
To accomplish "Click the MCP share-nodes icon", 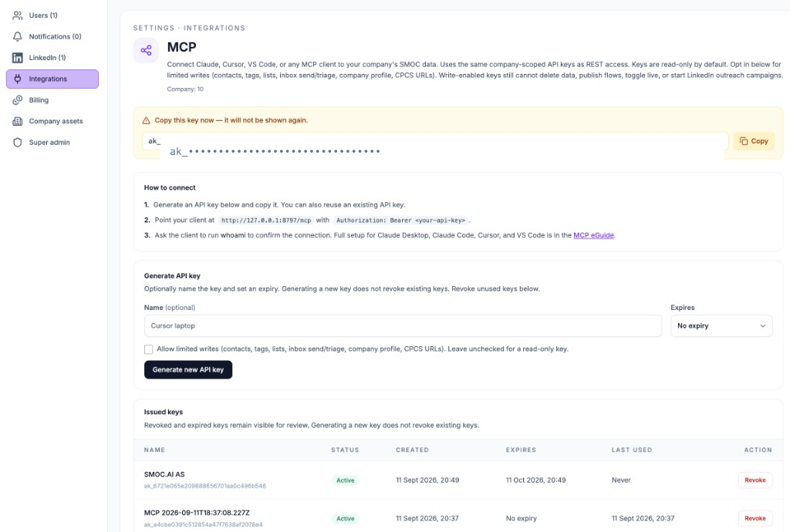I will tap(146, 50).
